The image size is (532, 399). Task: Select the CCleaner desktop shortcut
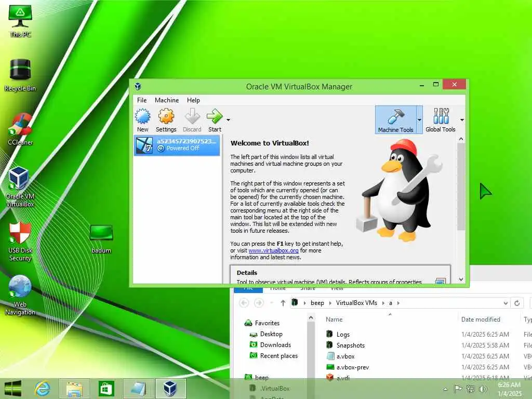20,129
